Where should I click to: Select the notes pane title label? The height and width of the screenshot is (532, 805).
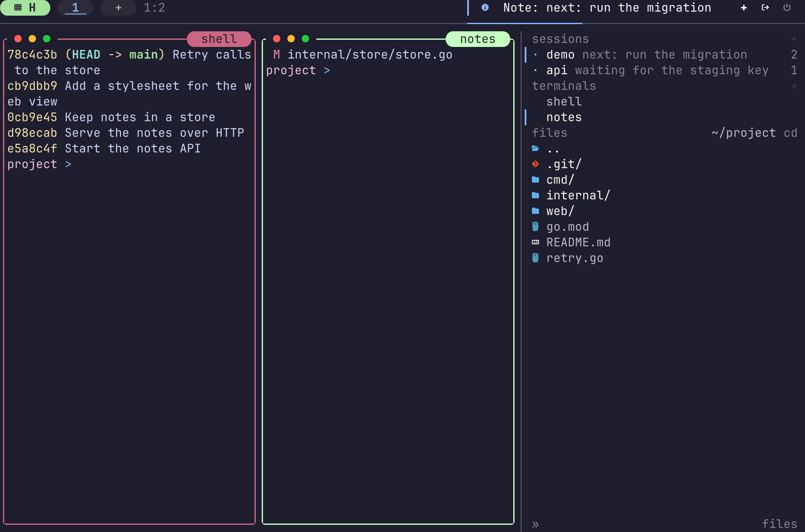[x=478, y=39]
